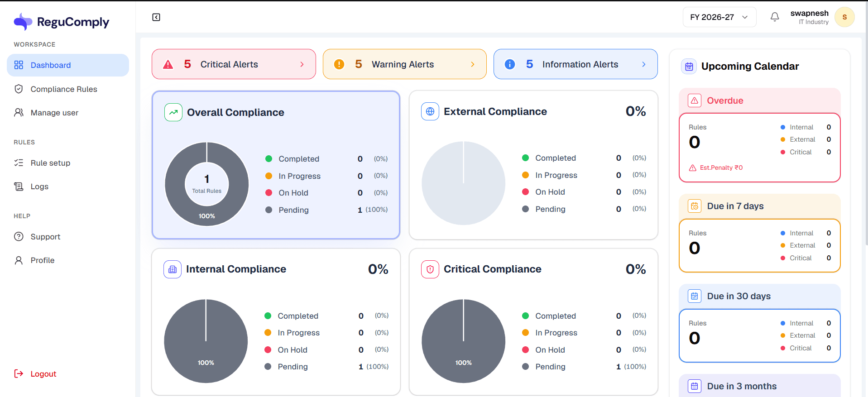Screen dimensions: 868x397
Task: Collapse the sidebar with the panel toggle icon
Action: [x=156, y=17]
